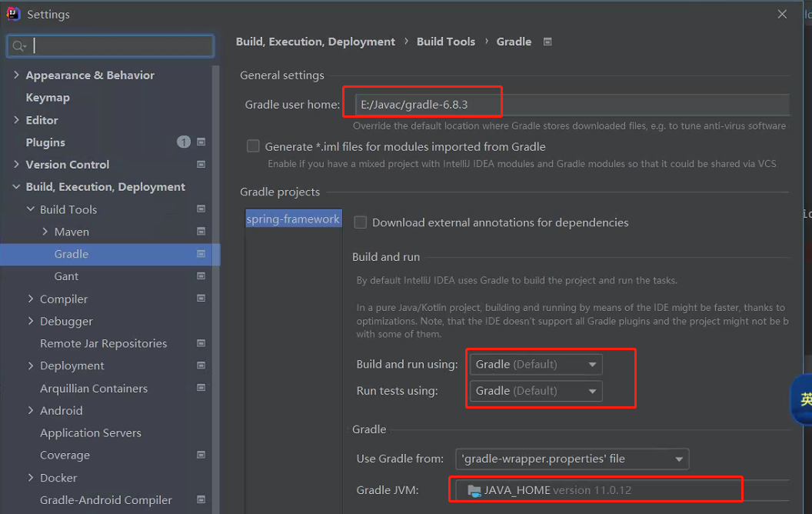Click Build Tools breadcrumb link

446,42
